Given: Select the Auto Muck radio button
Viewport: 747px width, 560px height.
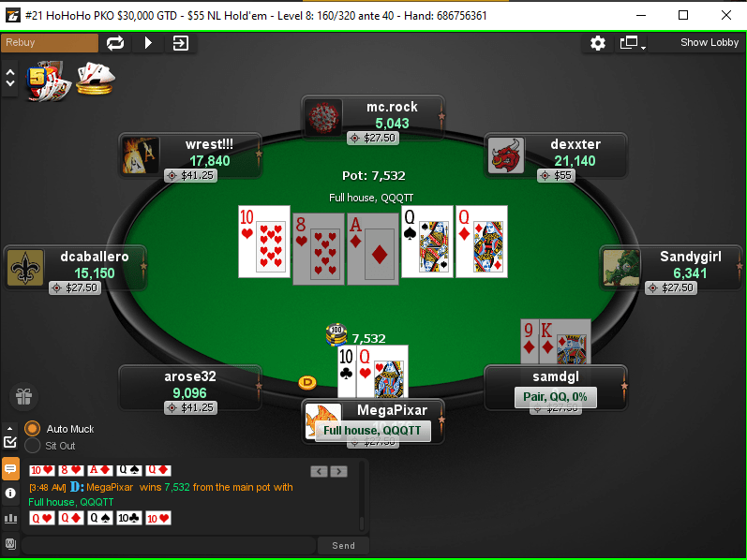Looking at the screenshot, I should pos(33,429).
